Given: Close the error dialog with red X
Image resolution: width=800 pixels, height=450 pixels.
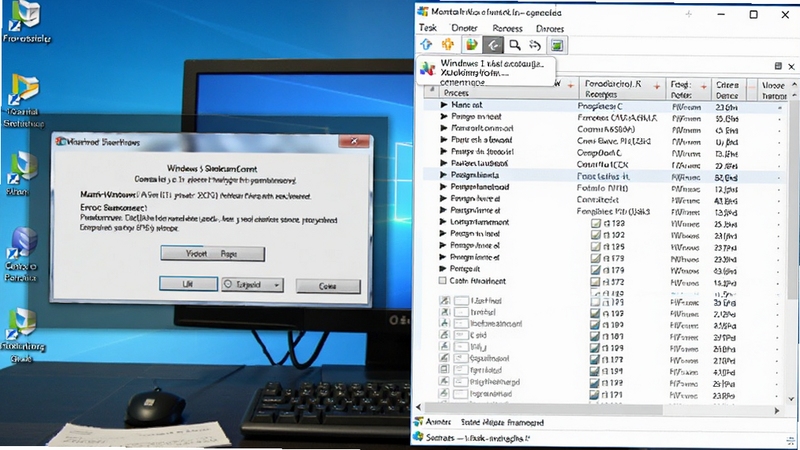Looking at the screenshot, I should 354,141.
